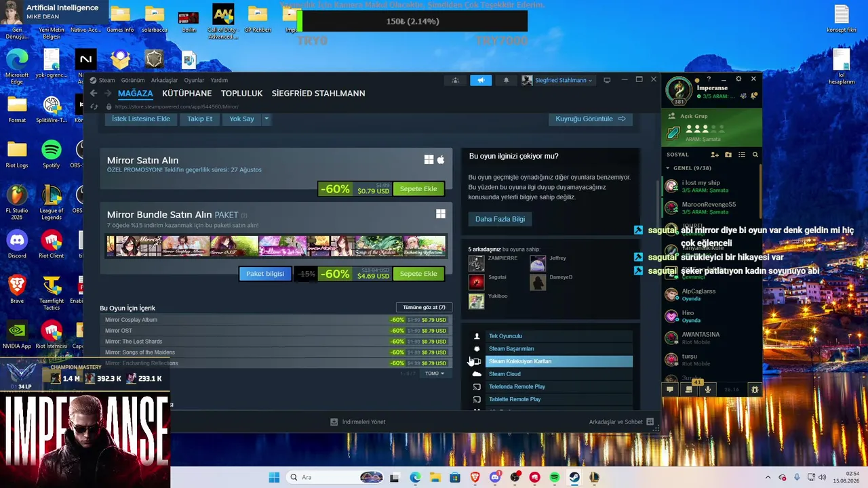The height and width of the screenshot is (488, 868).
Task: Open Yardım menu
Action: point(219,80)
